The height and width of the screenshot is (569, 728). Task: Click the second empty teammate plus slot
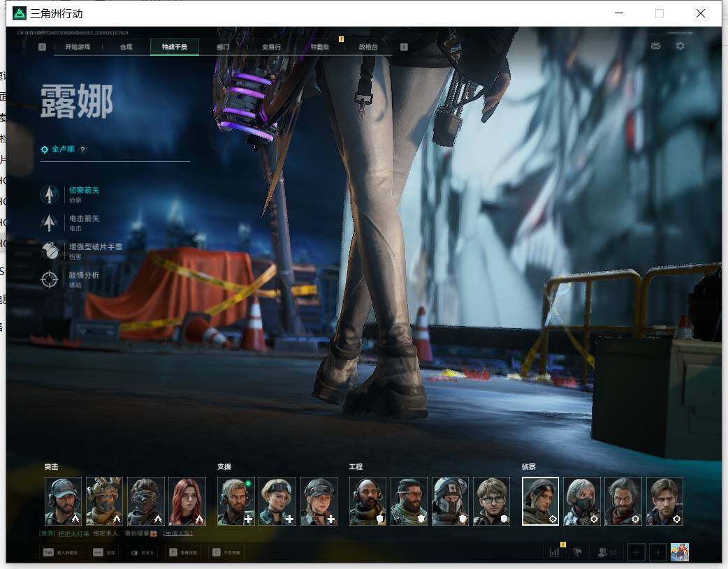(x=657, y=552)
